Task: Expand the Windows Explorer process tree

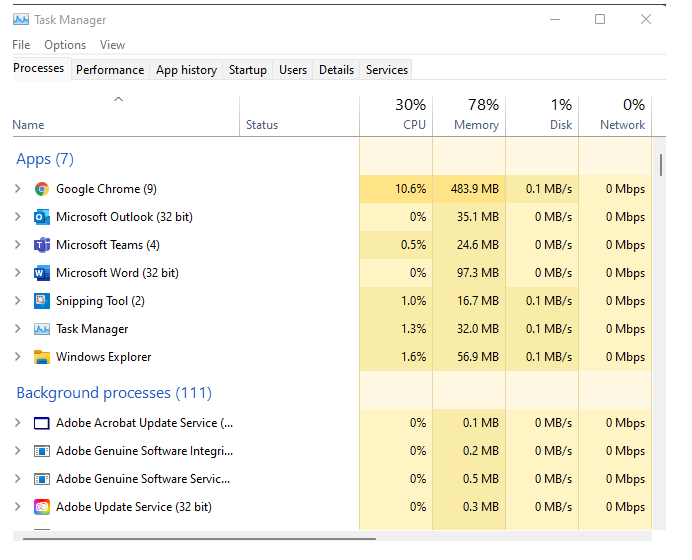Action: point(17,357)
